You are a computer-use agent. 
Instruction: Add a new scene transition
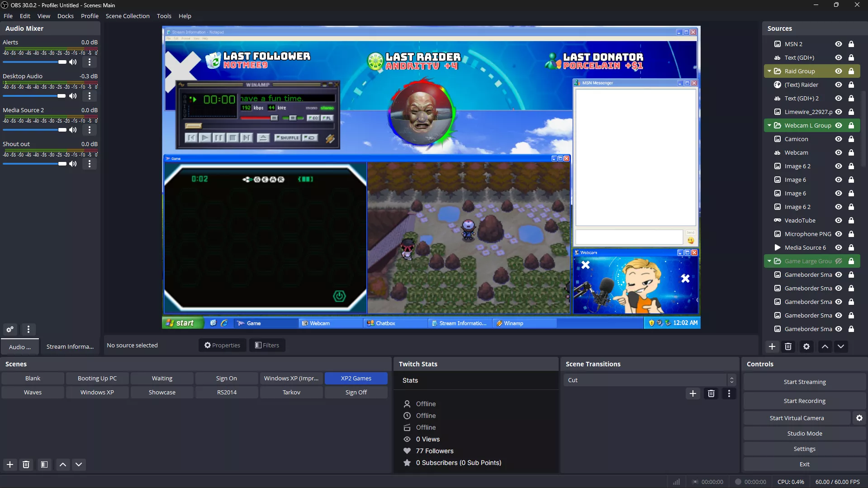tap(693, 393)
